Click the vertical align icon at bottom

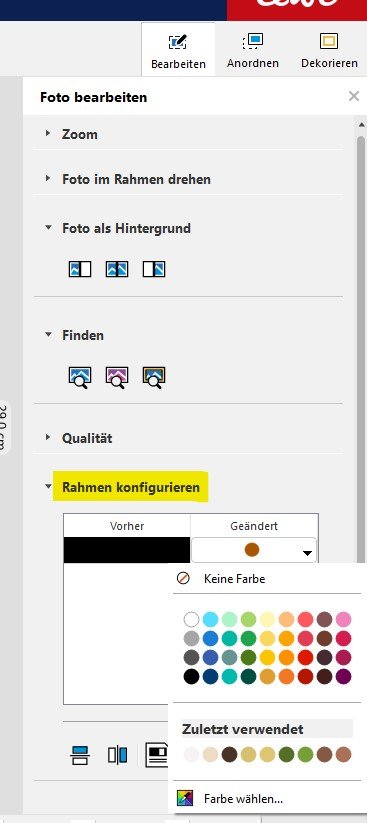coord(118,755)
